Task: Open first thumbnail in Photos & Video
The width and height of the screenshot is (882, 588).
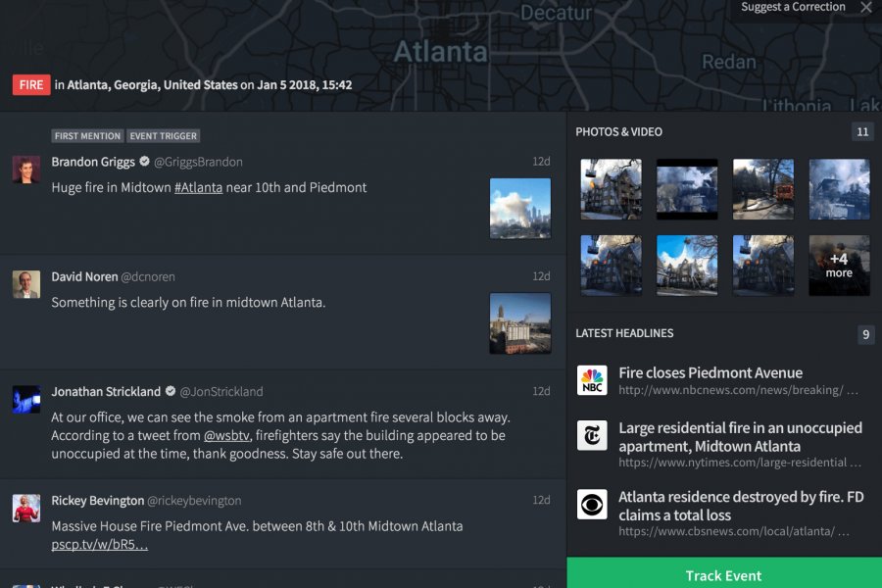Action: coord(611,189)
